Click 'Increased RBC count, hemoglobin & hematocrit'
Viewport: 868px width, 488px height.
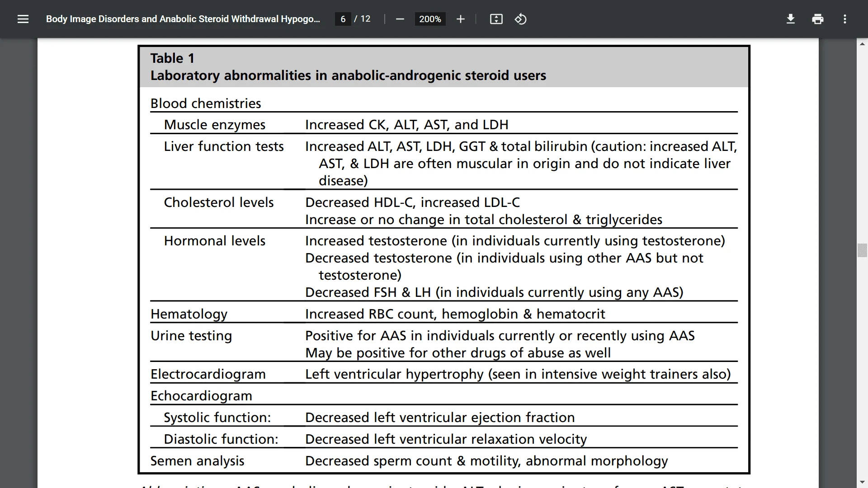455,314
